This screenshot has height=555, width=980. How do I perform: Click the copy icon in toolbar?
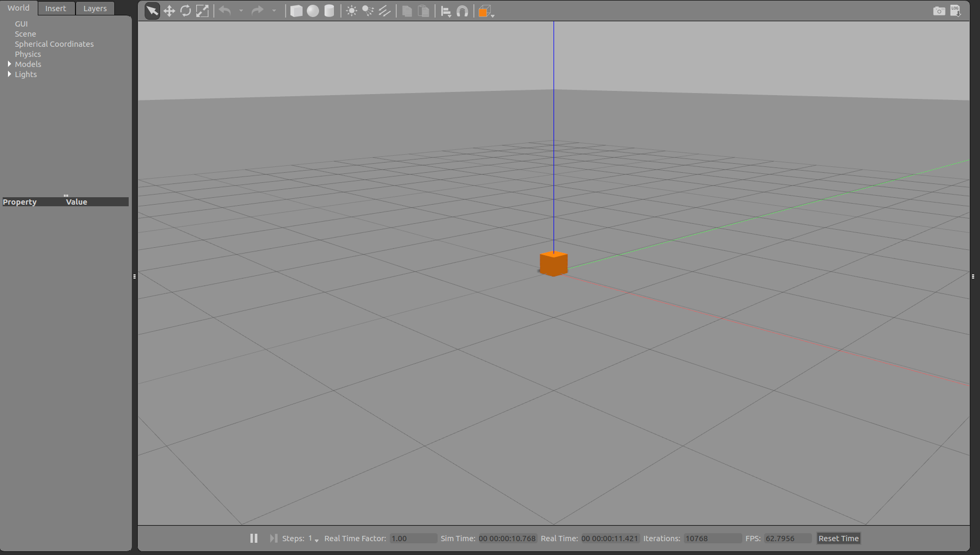pos(407,11)
